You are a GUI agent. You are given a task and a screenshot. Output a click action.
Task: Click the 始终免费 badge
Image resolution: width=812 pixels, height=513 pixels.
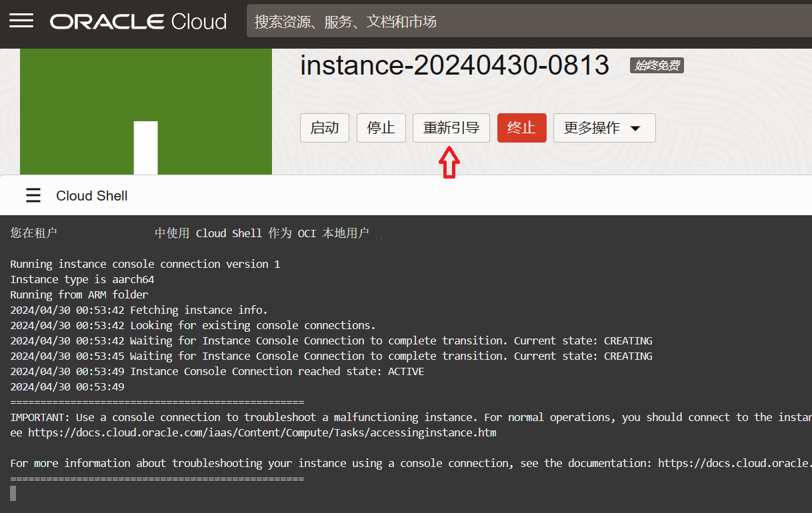[657, 65]
